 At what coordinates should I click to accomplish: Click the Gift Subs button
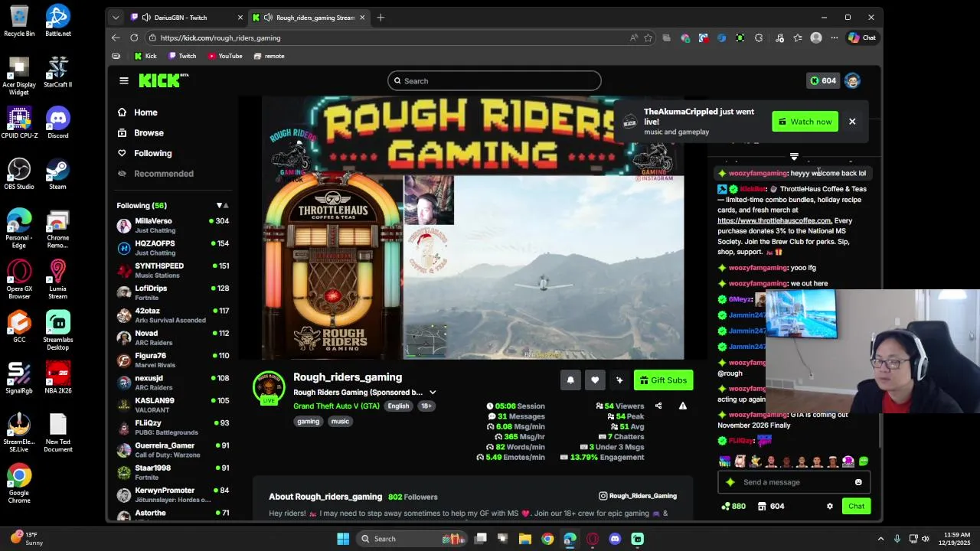click(x=663, y=380)
